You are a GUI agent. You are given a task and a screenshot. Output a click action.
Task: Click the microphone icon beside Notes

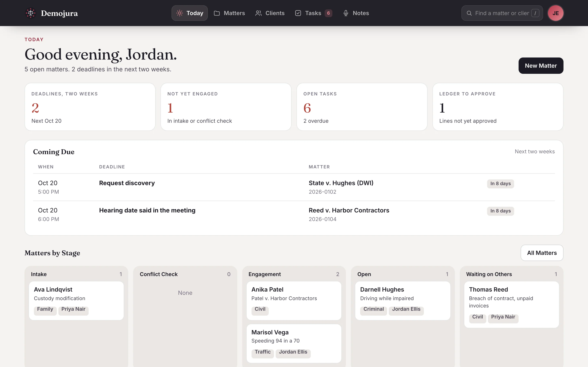[x=346, y=13]
